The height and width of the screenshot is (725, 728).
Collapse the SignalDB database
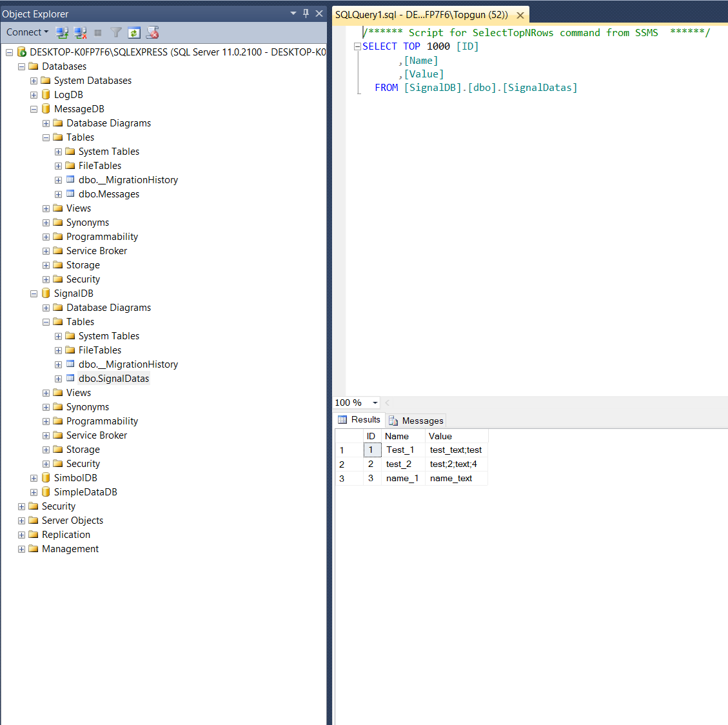click(x=34, y=294)
